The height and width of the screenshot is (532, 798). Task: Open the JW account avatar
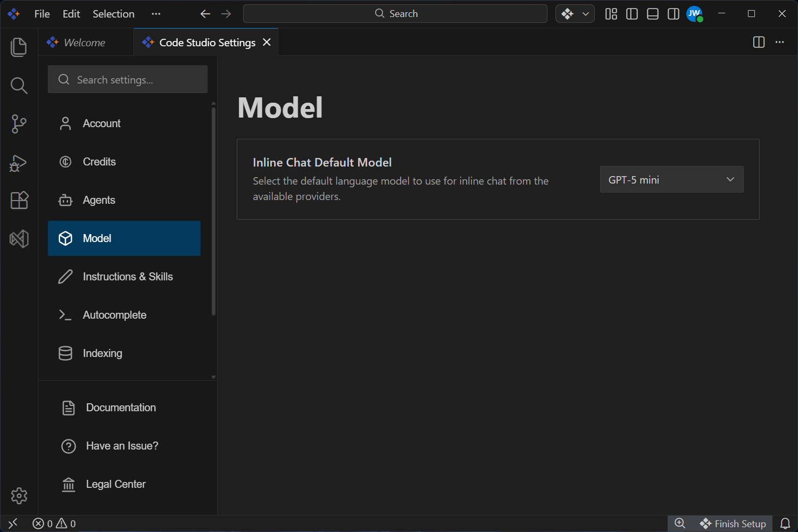tap(694, 14)
